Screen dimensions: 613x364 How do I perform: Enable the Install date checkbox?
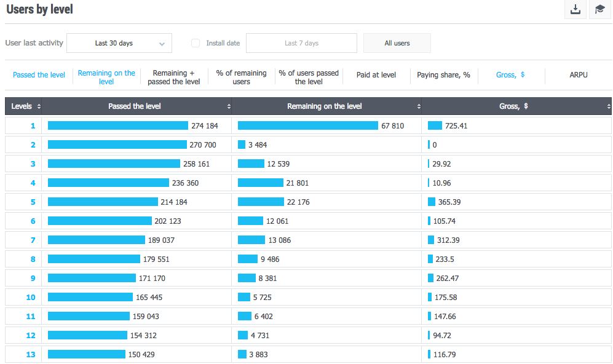point(196,43)
